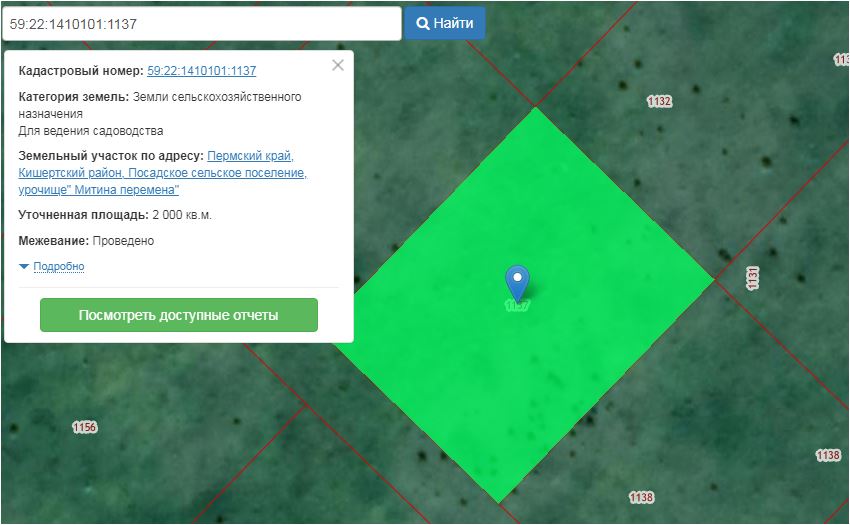Select parcel label 1131 on map
The width and height of the screenshot is (850, 525).
753,278
